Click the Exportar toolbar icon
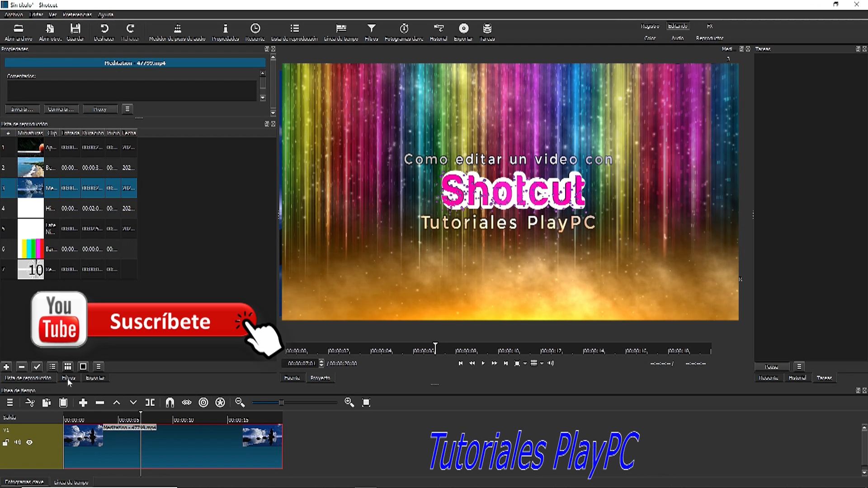 tap(463, 28)
